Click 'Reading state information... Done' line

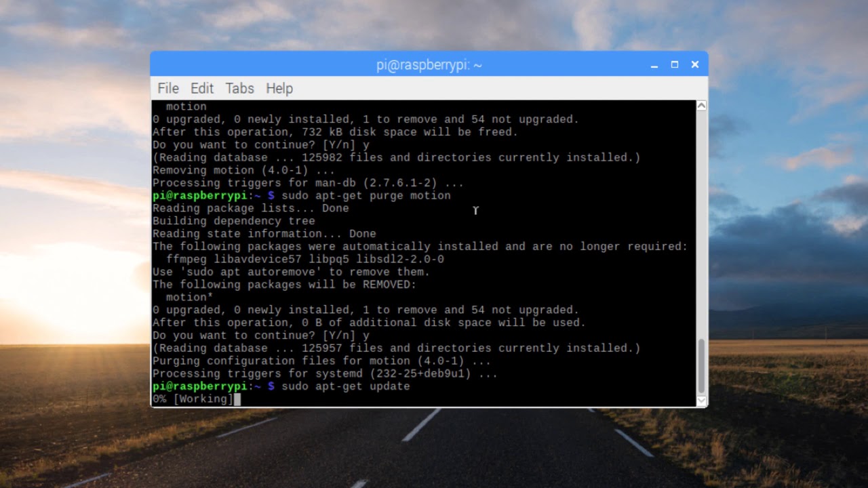(264, 234)
